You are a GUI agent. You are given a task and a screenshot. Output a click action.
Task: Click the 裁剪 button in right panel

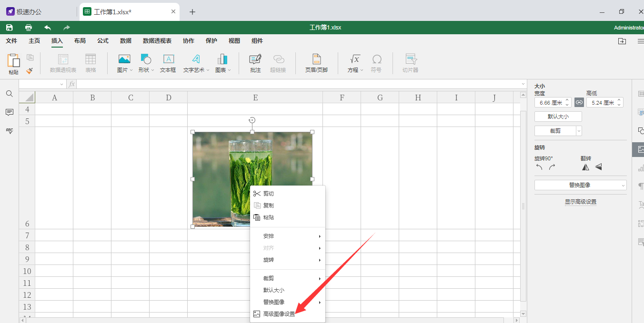point(555,131)
